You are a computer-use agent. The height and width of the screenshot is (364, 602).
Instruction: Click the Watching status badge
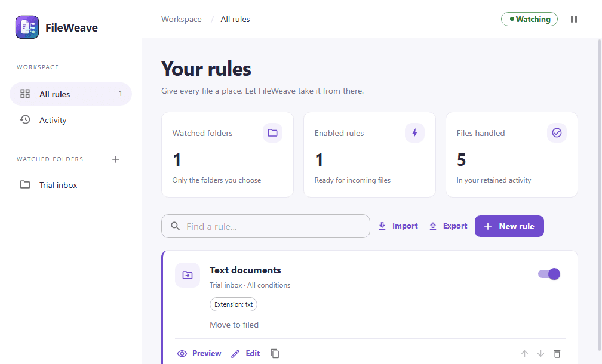click(x=529, y=19)
